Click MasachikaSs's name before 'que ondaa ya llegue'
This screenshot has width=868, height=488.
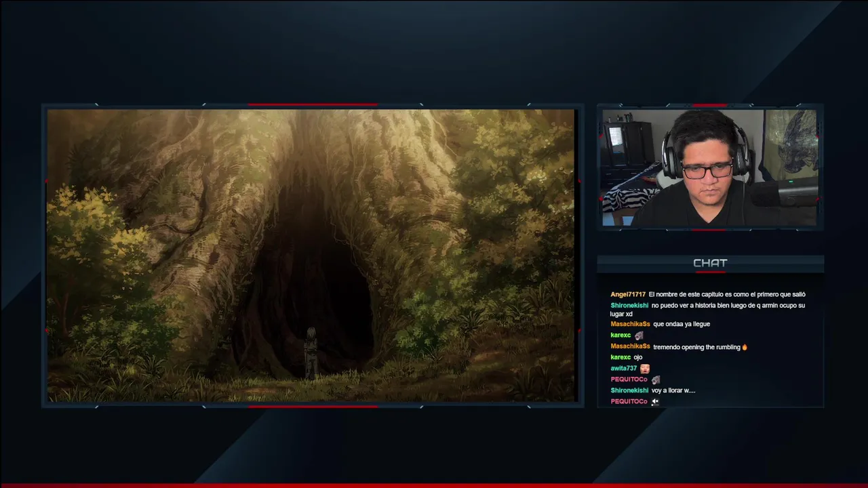(x=630, y=324)
